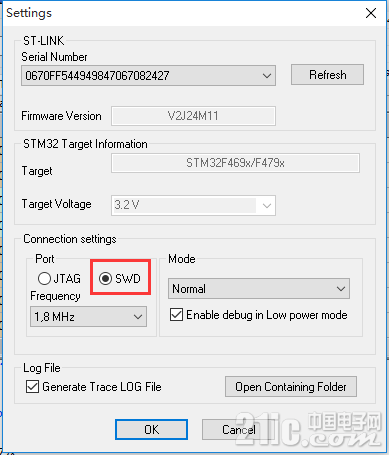Open the Target Voltage dropdown arrow

(267, 205)
